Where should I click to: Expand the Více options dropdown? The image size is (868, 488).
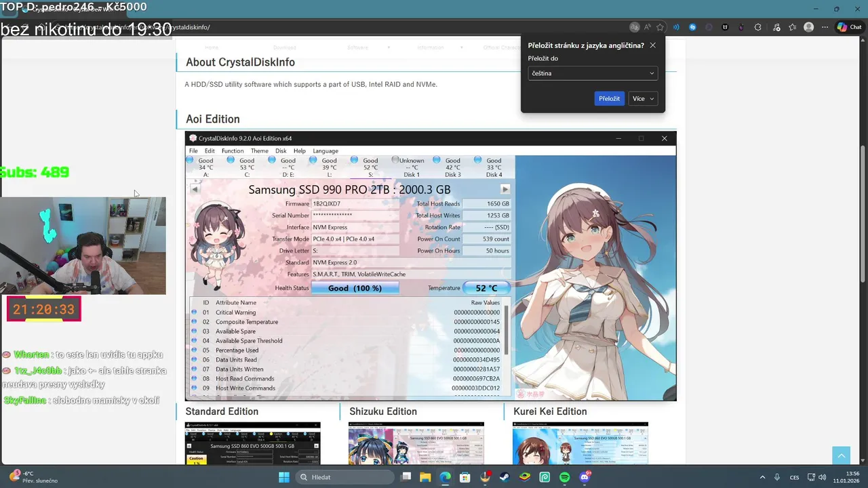tap(643, 98)
